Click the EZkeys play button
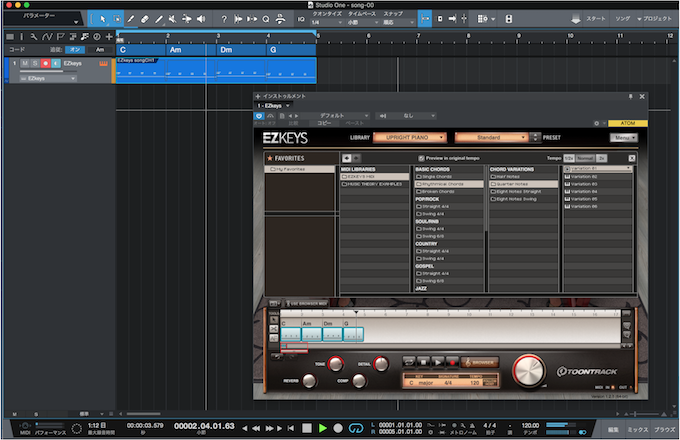680x440 pixels. coord(438,362)
